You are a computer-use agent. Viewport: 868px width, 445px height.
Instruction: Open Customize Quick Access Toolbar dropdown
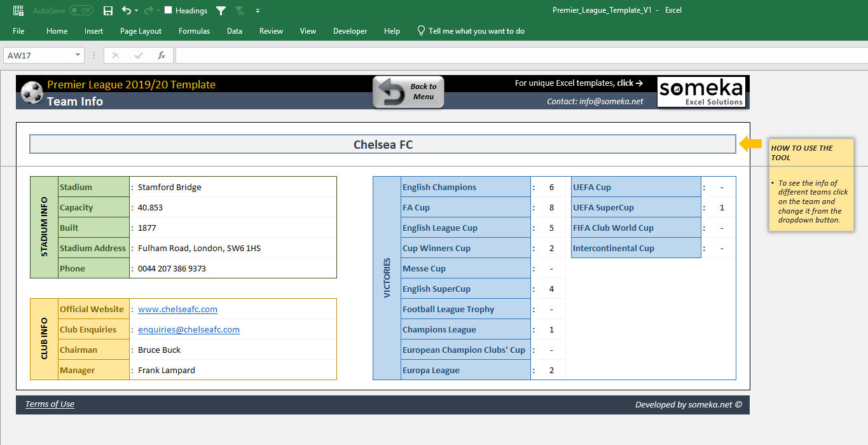(258, 11)
